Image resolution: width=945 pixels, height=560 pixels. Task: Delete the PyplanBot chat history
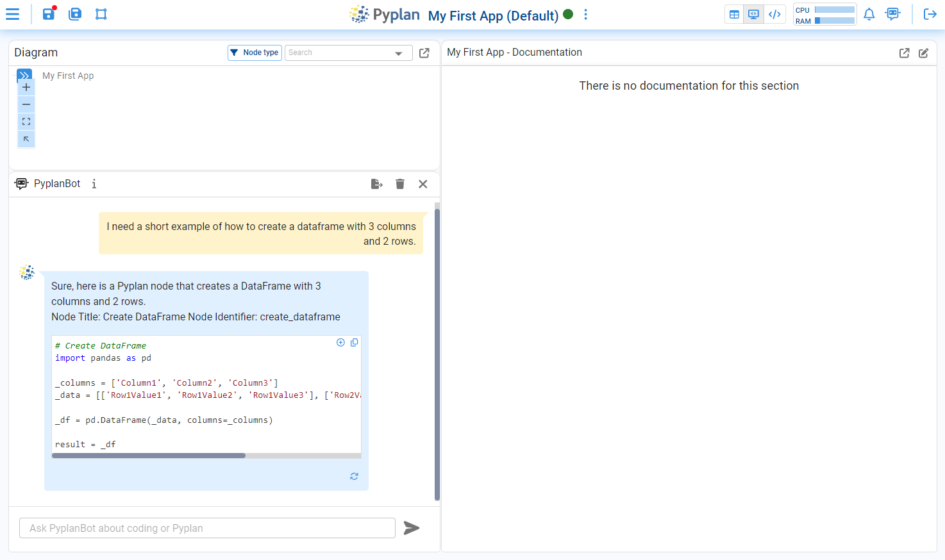400,184
